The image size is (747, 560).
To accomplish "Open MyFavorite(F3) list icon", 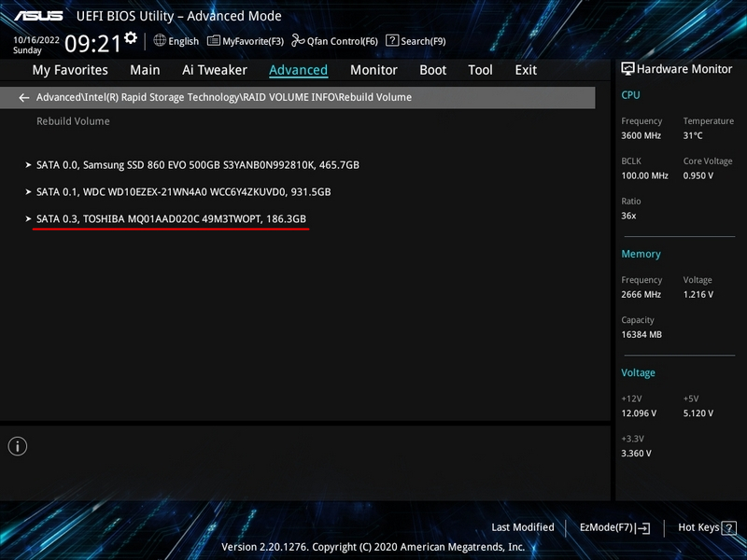I will [x=214, y=41].
